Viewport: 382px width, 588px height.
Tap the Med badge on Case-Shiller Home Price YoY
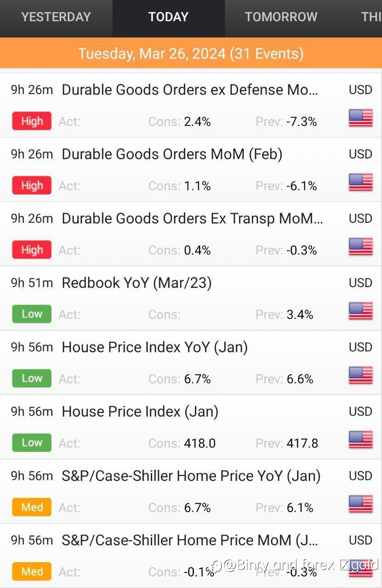click(x=32, y=507)
